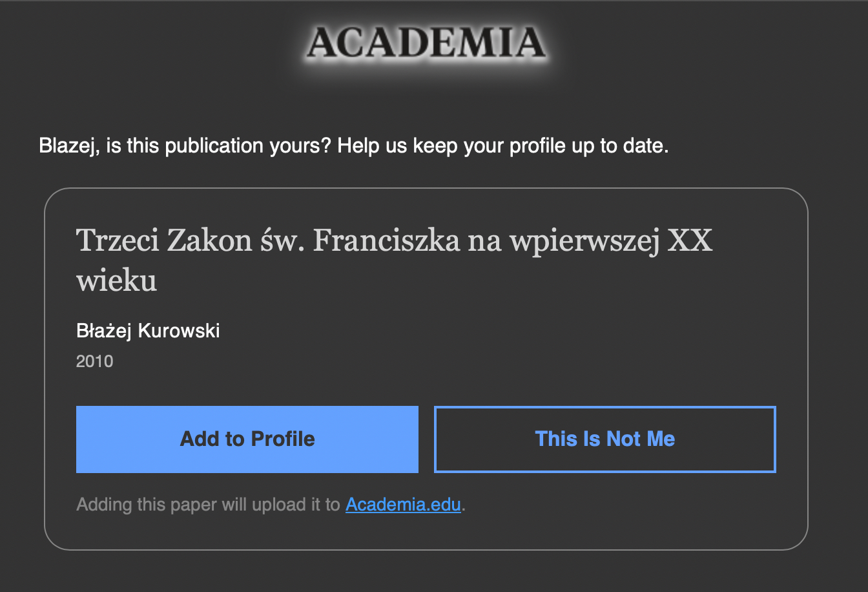
Task: Click the ACADEMIA logo at top
Action: pos(426,43)
